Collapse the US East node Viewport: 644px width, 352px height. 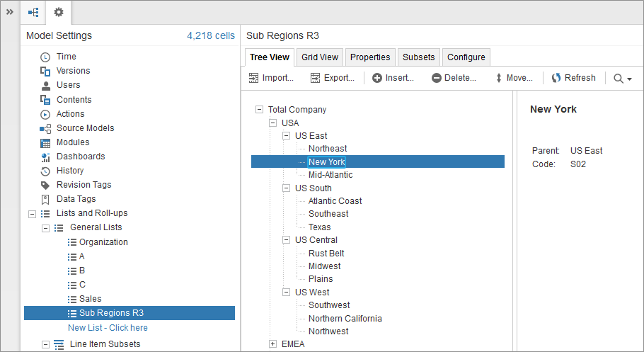287,136
